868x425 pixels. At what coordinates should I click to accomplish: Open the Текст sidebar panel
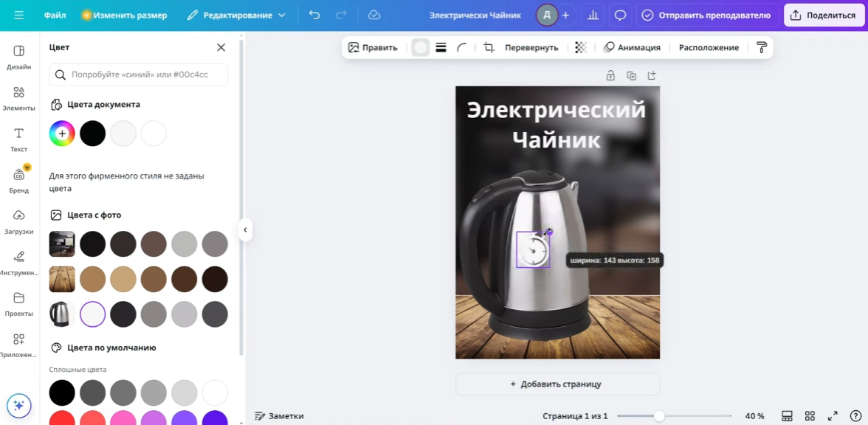pyautogui.click(x=19, y=139)
